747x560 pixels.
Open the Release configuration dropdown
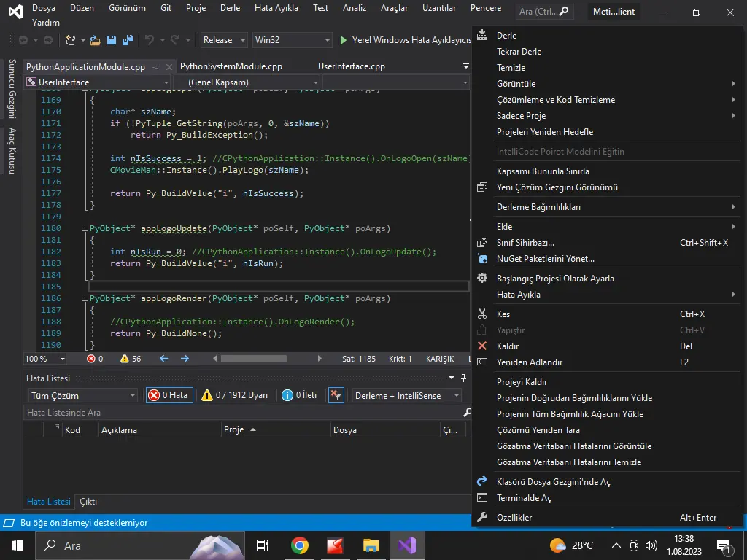224,40
